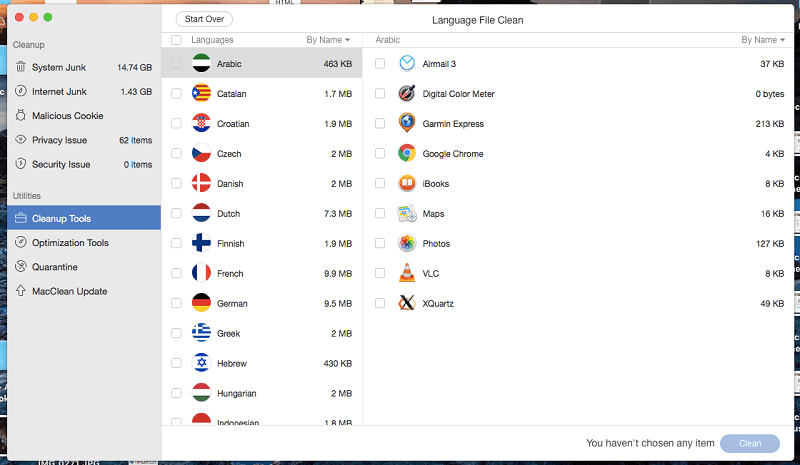Click the Finnish flag icon
This screenshot has width=800, height=465.
(202, 243)
